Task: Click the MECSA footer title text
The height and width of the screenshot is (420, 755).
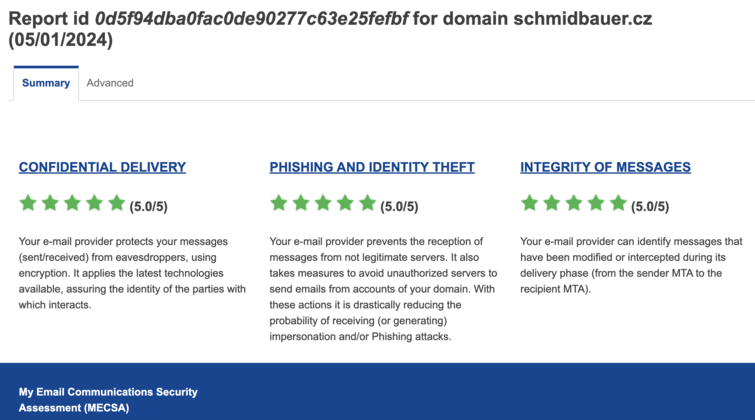Action: (x=108, y=400)
